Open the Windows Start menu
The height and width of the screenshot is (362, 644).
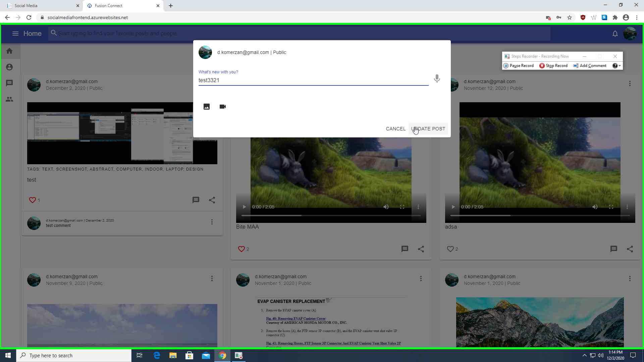[x=8, y=355]
